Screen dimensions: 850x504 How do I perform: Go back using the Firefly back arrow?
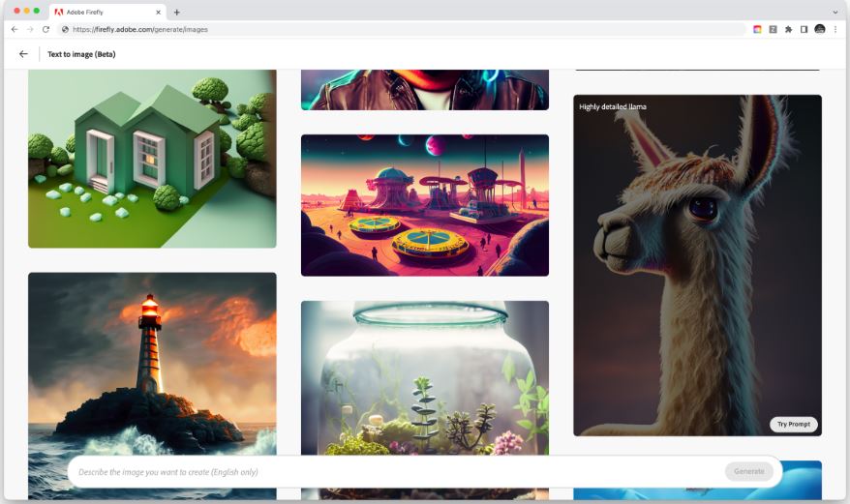[x=23, y=53]
